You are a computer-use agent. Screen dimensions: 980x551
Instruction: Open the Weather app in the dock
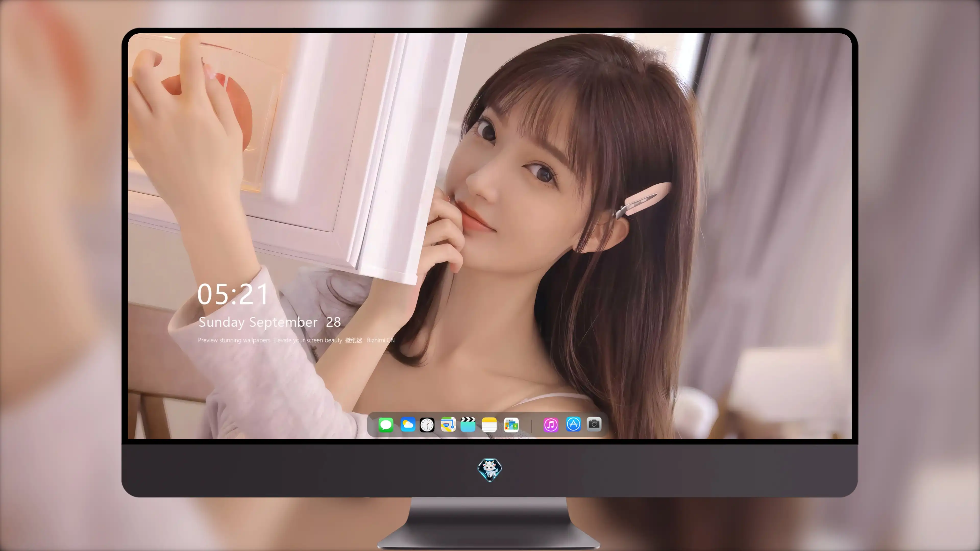408,424
